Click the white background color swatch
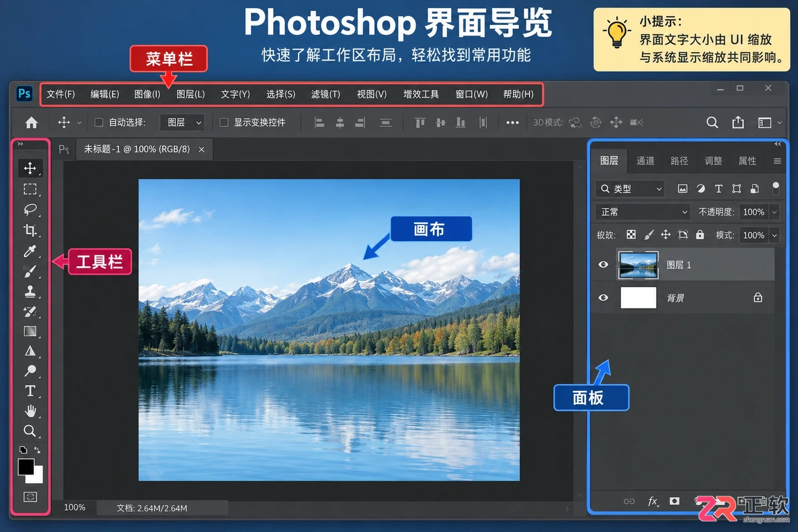Screen dimensions: 798x532 37,477
